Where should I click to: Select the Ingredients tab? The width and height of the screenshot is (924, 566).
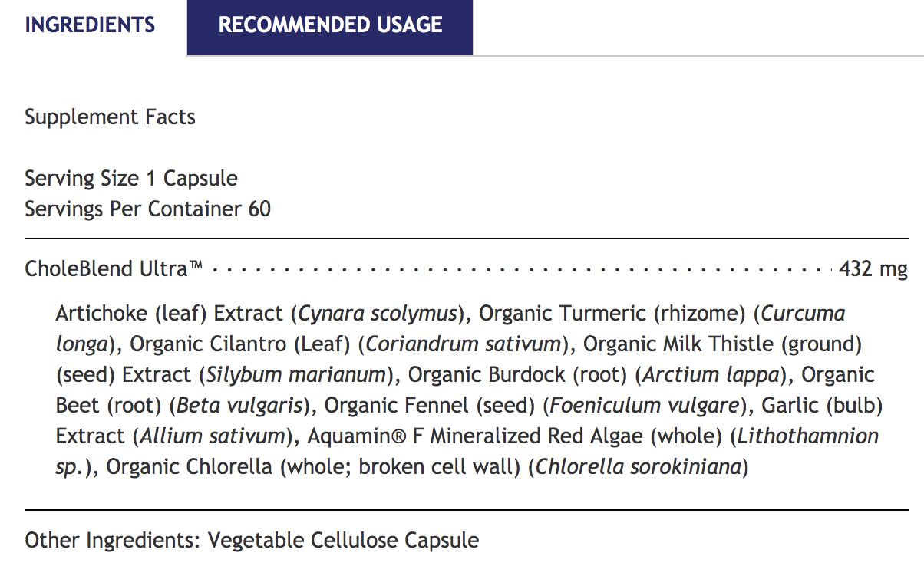[x=90, y=25]
